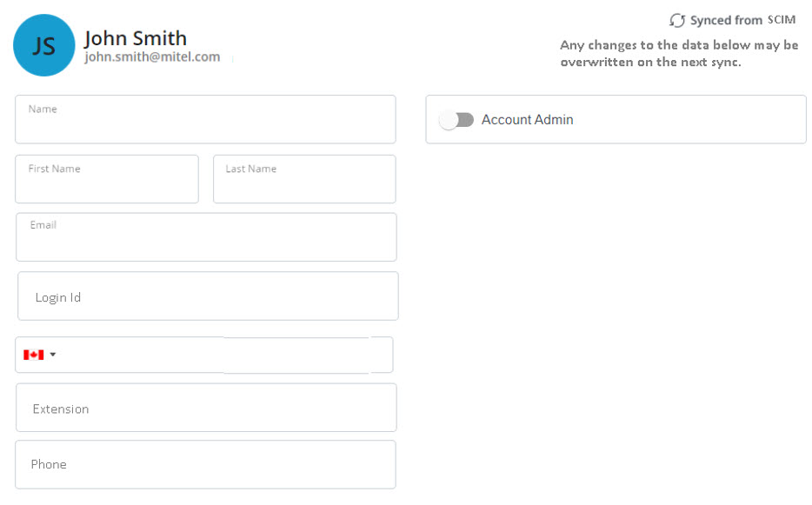Click the small Name label in the first field
This screenshot has height=505, width=812.
pyautogui.click(x=43, y=110)
